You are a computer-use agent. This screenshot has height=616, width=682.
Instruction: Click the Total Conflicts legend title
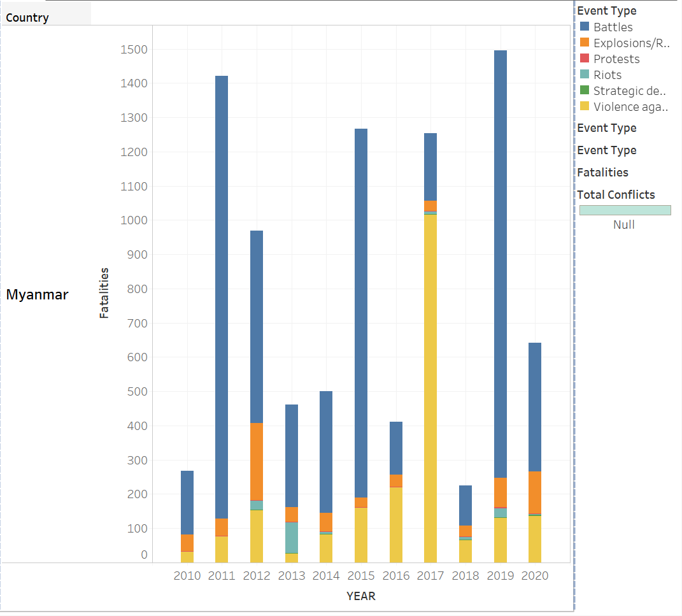[x=615, y=195]
